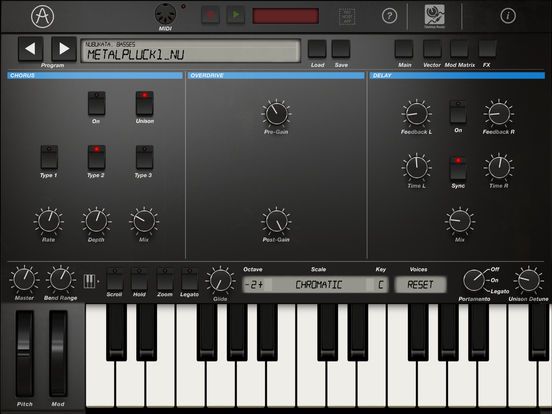The width and height of the screenshot is (552, 414).
Task: Click the green play button
Action: coord(236,15)
